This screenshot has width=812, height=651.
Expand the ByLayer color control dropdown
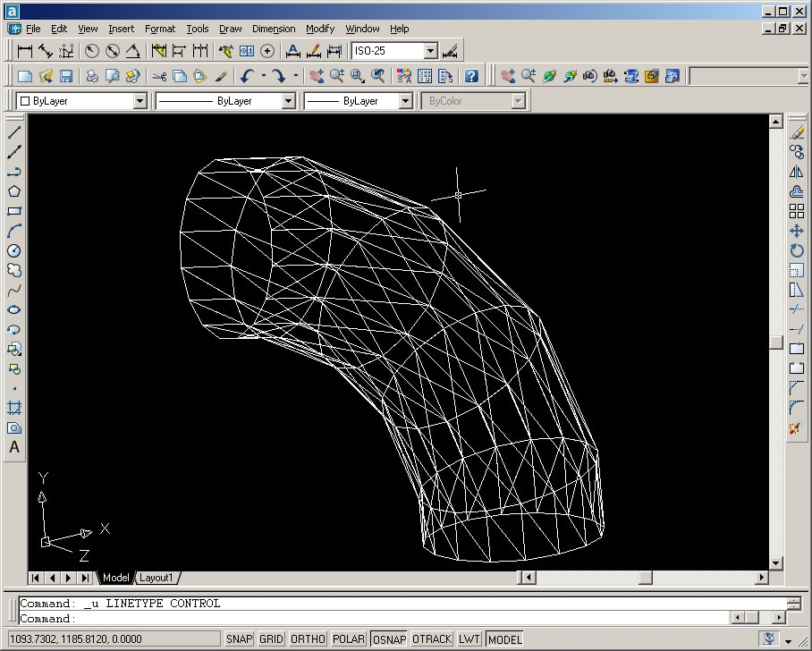click(x=140, y=101)
